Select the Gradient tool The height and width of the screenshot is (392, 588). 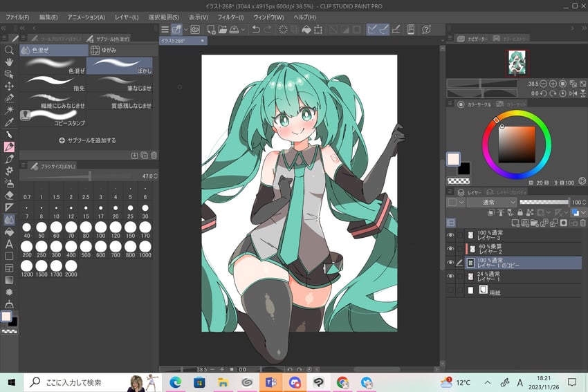point(9,280)
